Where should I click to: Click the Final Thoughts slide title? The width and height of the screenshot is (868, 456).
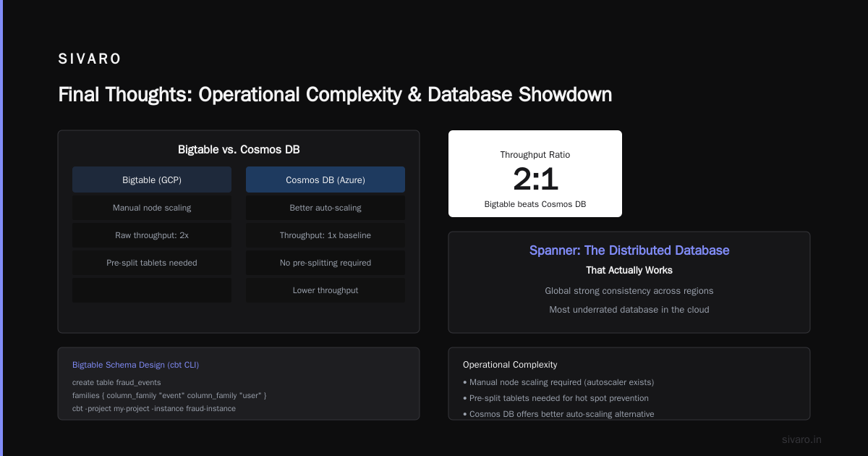(x=335, y=95)
